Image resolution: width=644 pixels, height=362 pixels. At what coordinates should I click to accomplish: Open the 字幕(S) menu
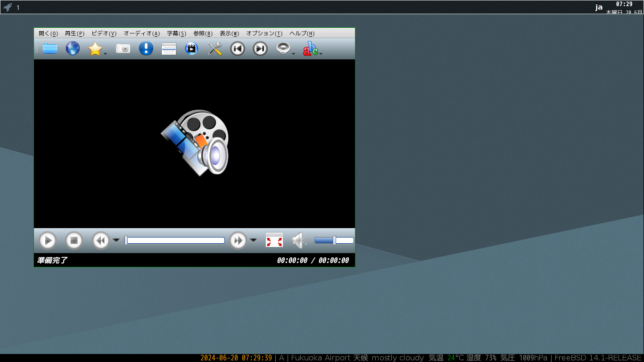(x=176, y=33)
